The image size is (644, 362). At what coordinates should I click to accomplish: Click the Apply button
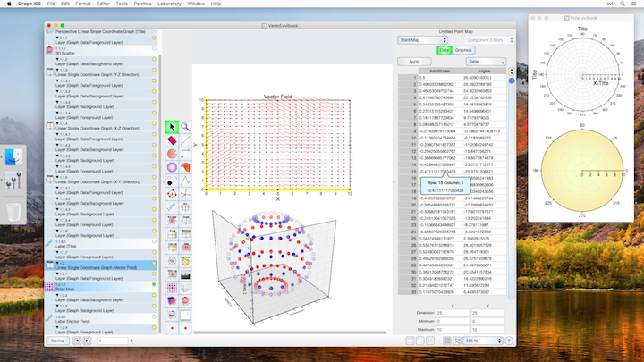[x=414, y=62]
